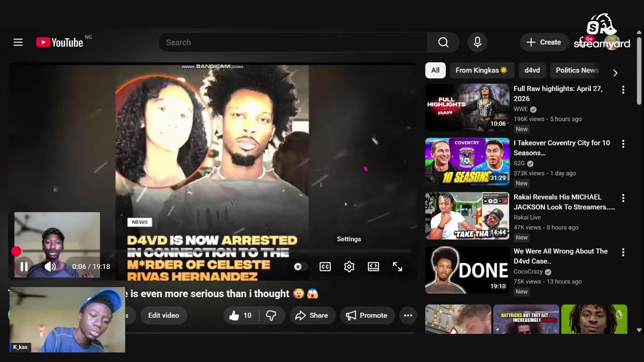Click the Promote button
The height and width of the screenshot is (362, 644).
click(367, 315)
